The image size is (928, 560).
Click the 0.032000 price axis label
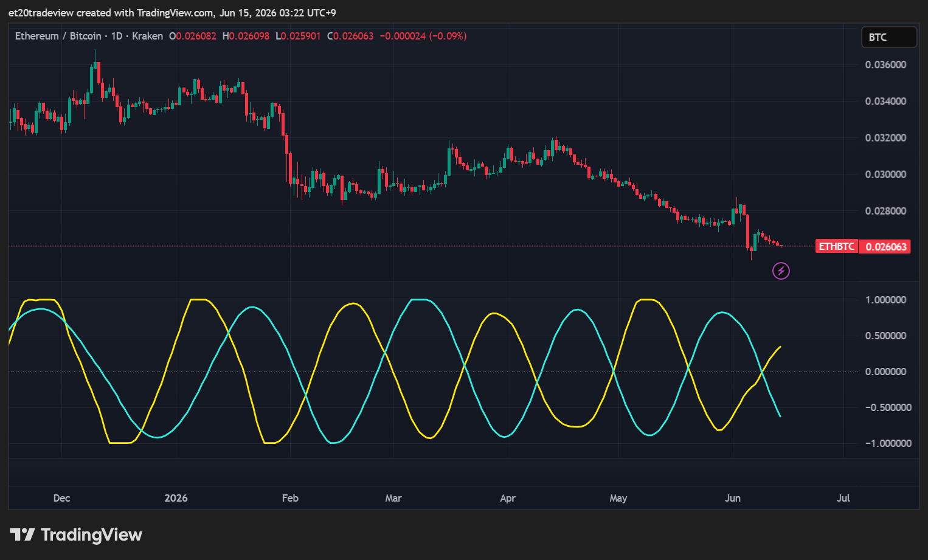coord(885,137)
